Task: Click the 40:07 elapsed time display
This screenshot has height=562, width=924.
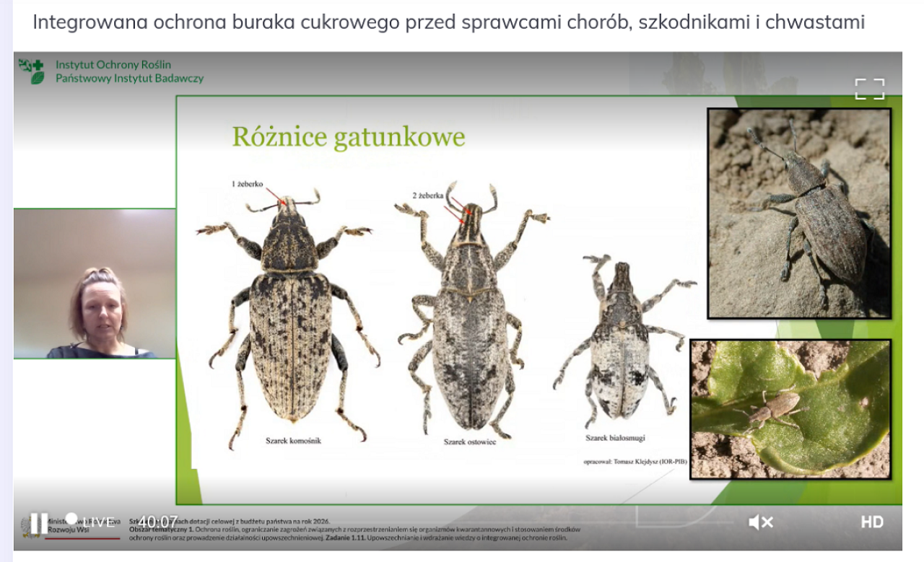Action: [x=158, y=522]
